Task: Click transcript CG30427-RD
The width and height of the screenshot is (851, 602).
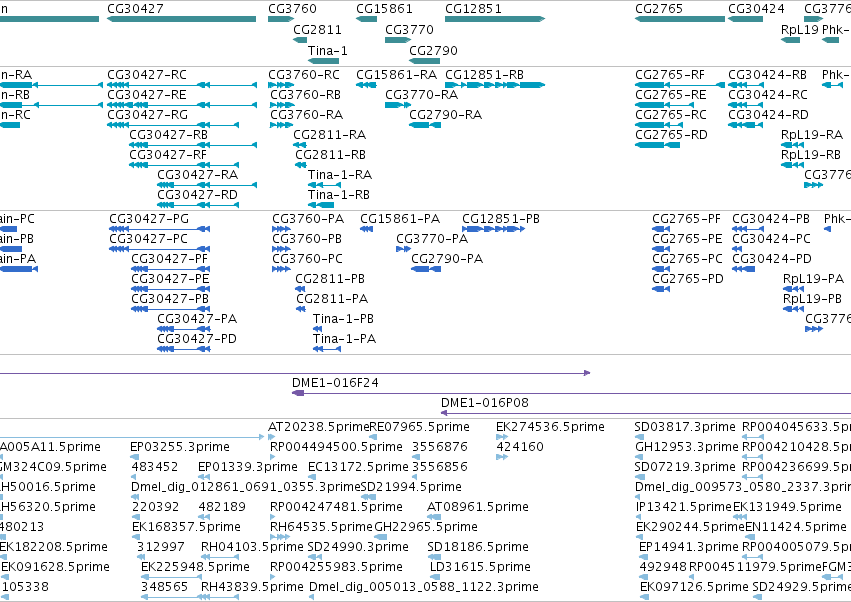Action: [198, 205]
